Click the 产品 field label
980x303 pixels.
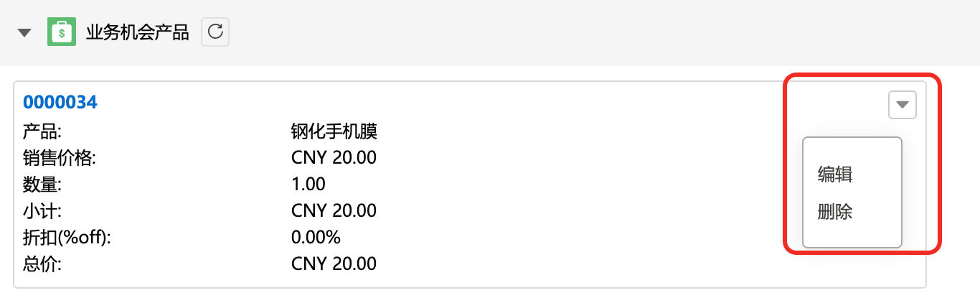(x=43, y=131)
